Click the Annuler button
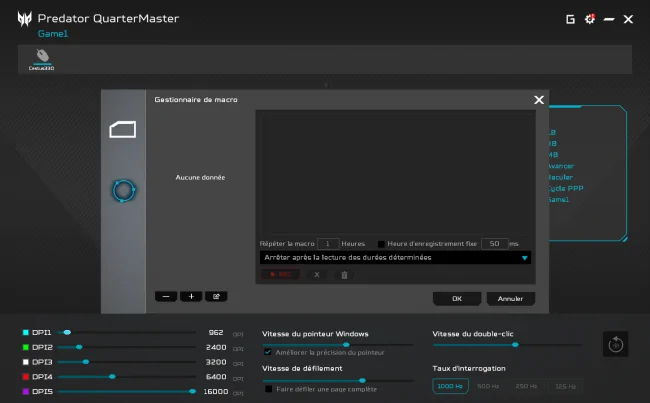This screenshot has height=403, width=650. pyautogui.click(x=510, y=299)
